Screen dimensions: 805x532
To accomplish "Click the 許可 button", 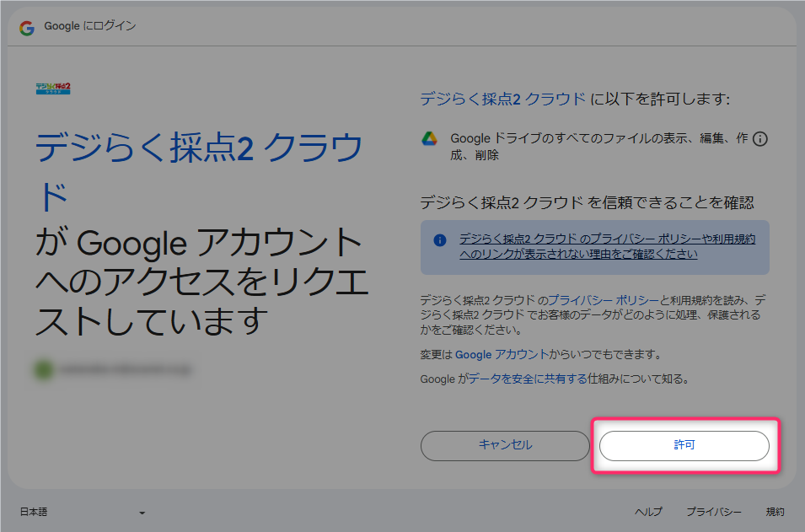I will [x=684, y=445].
